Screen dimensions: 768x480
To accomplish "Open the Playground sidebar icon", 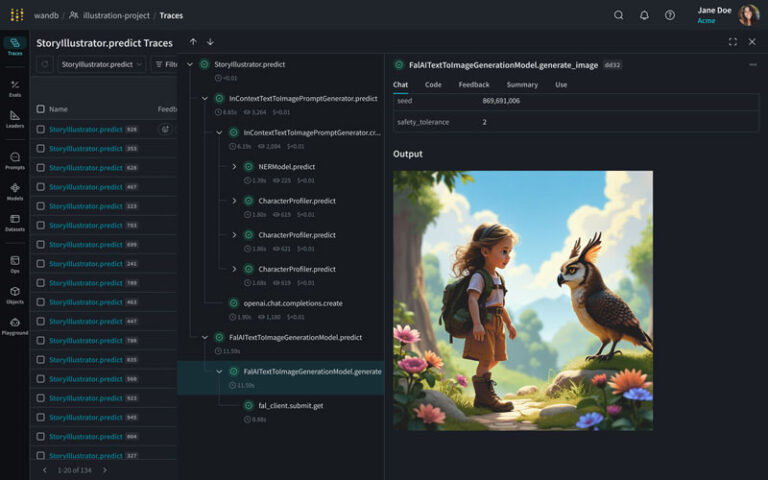I will coord(15,325).
